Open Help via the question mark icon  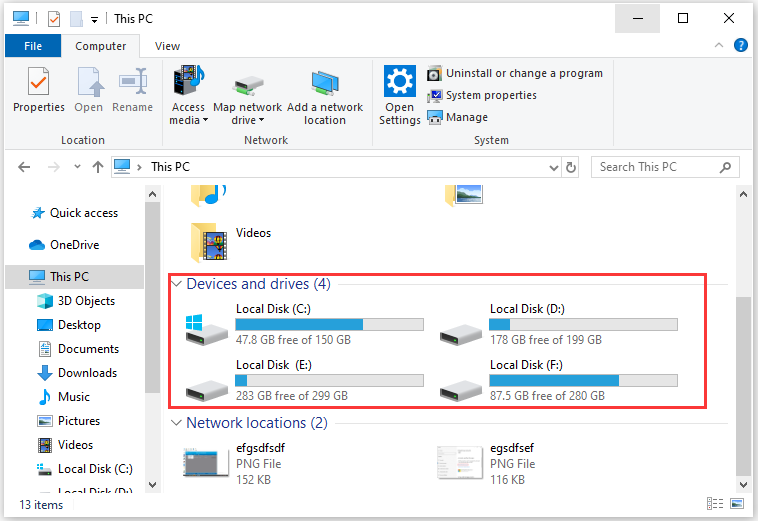pos(741,45)
